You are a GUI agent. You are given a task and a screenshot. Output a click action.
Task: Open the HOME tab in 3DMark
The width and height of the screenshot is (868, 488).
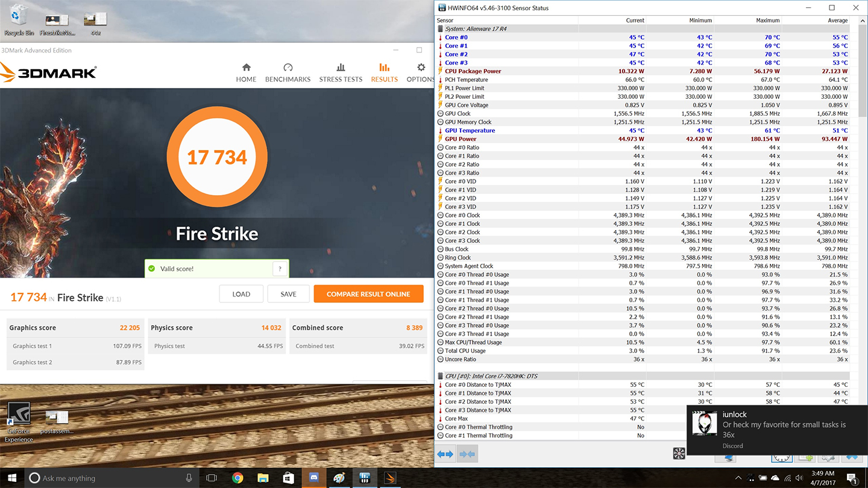pos(246,73)
